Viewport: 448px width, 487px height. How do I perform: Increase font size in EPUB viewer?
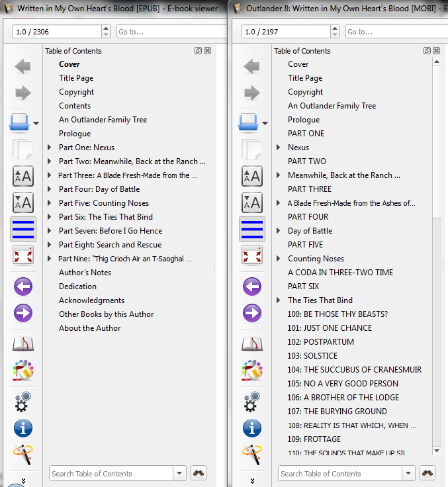[23, 176]
